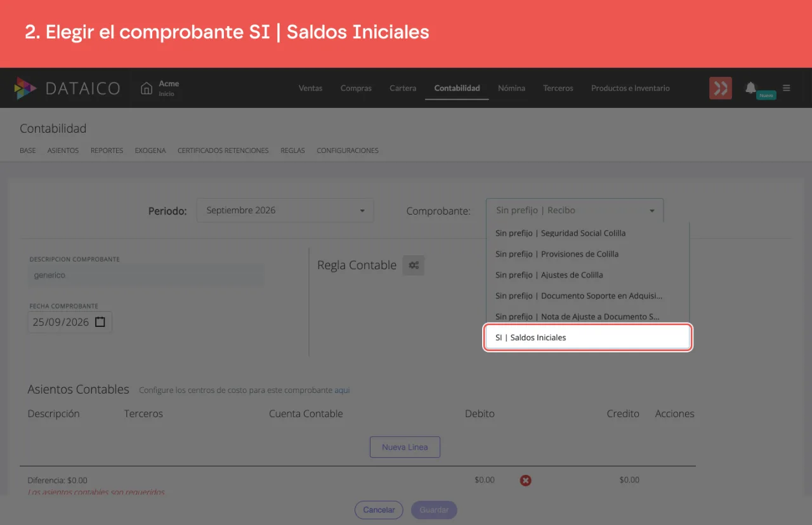Open CERTIFICADOS RETENCIONES tab
Screen dimensions: 812x525
pyautogui.click(x=223, y=151)
